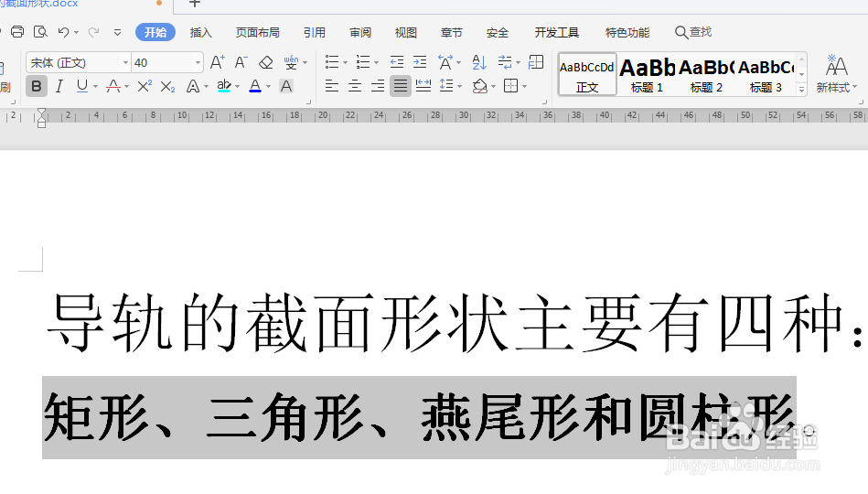Open the 章节 tab
This screenshot has width=868, height=494.
click(452, 33)
